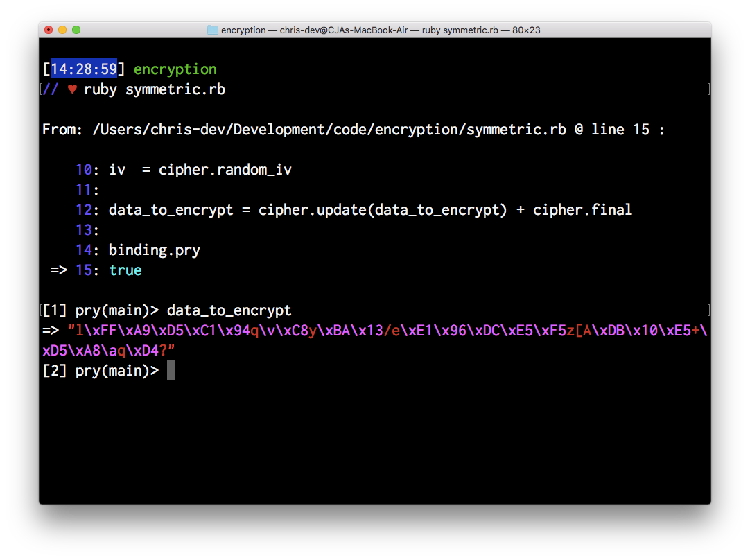The width and height of the screenshot is (750, 560).
Task: Click the '[2] pry(main)>' prompt
Action: click(101, 371)
